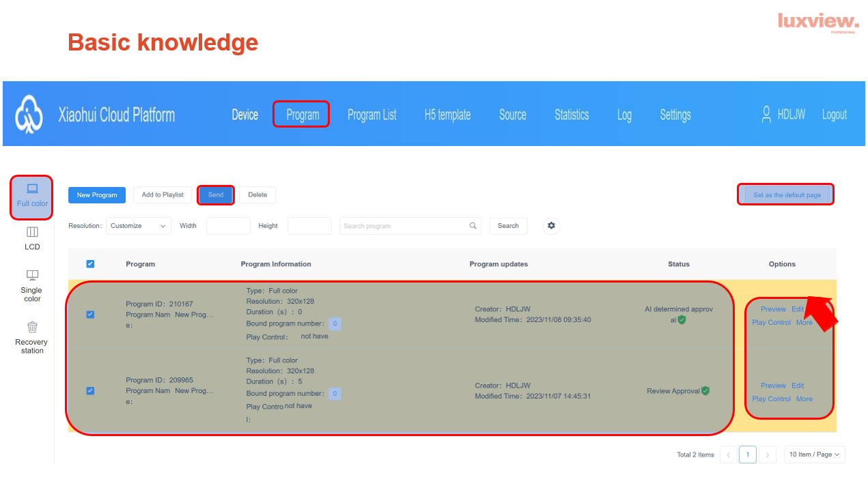Click Preview link for program 209965
Screen dimensions: 868x490
[773, 386]
